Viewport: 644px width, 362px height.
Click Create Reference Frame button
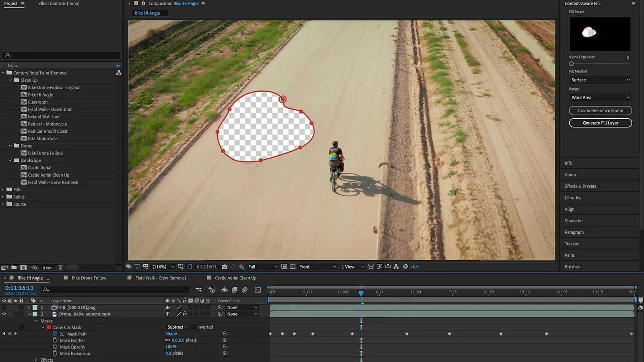[x=600, y=111]
